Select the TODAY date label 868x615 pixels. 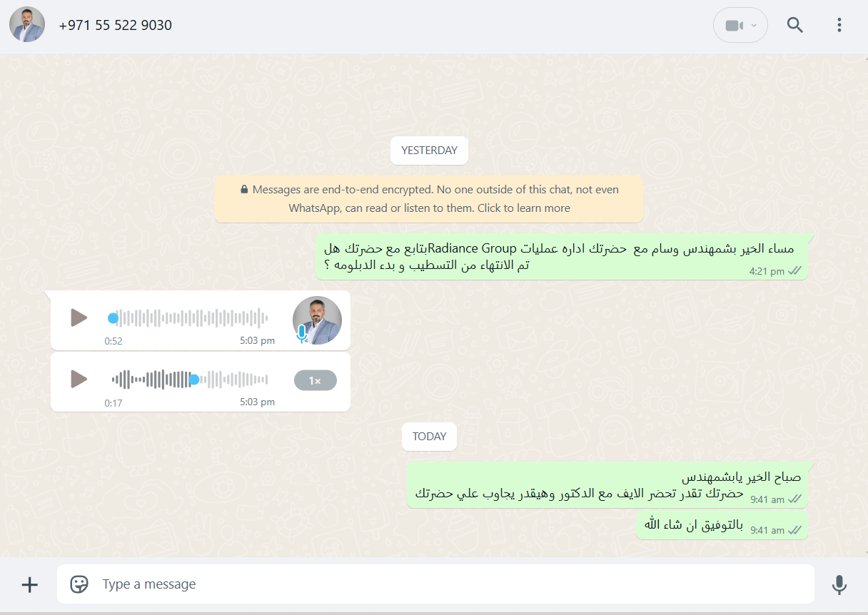pos(429,437)
